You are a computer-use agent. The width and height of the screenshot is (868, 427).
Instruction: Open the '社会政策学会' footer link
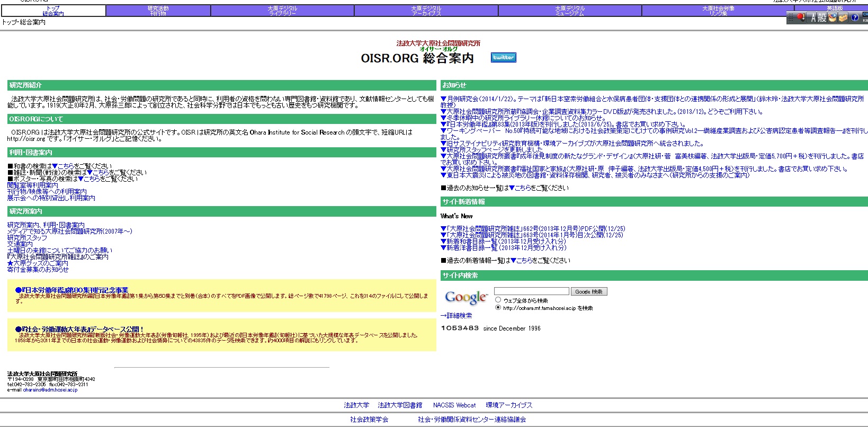(x=369, y=420)
